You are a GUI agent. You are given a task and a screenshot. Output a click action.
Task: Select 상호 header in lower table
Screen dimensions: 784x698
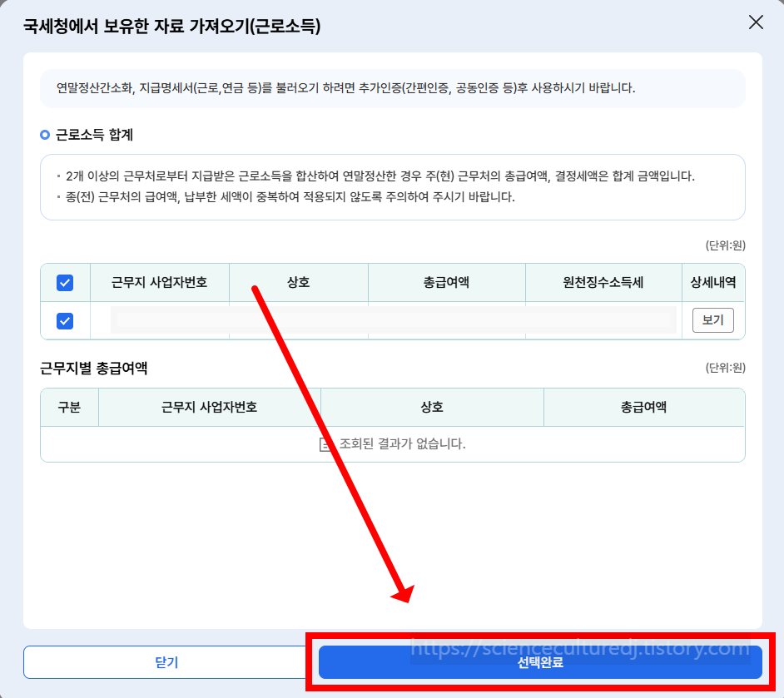(x=432, y=407)
